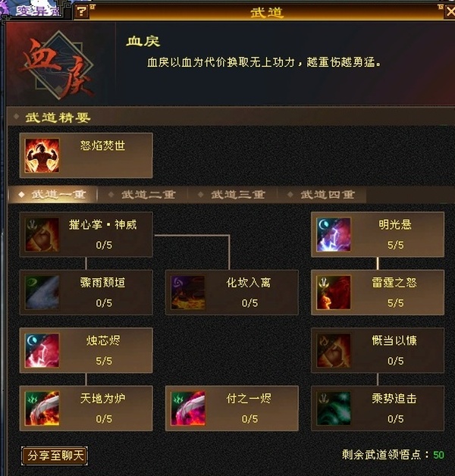Click the 付之一烬 skill icon
The width and height of the screenshot is (455, 476).
pos(188,409)
